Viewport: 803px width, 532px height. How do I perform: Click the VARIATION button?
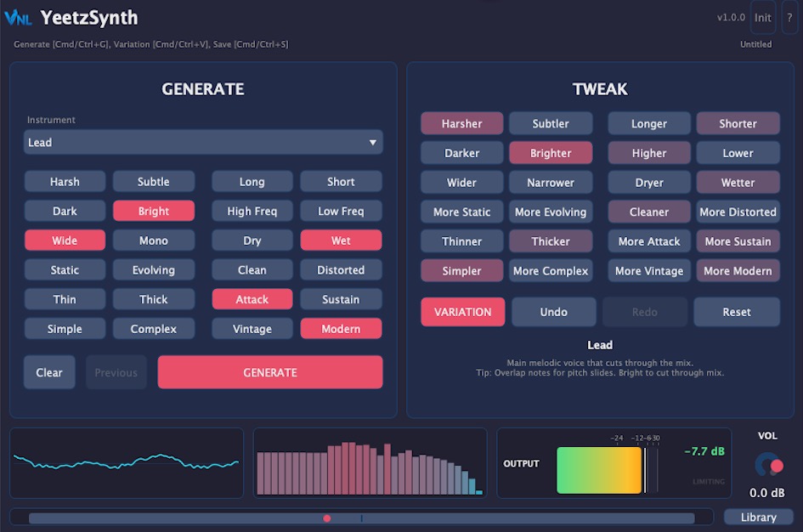pos(462,312)
